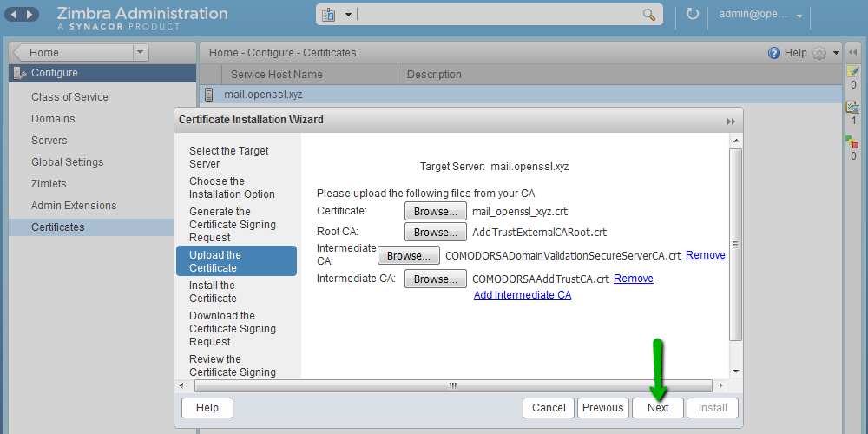Open the gear settings icon beside Help
The width and height of the screenshot is (868, 434).
[x=819, y=53]
